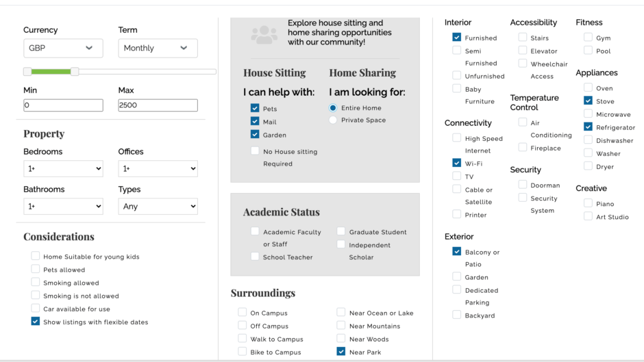Check the Printer checkbox
Screen dimensions: 644x362
point(456,214)
